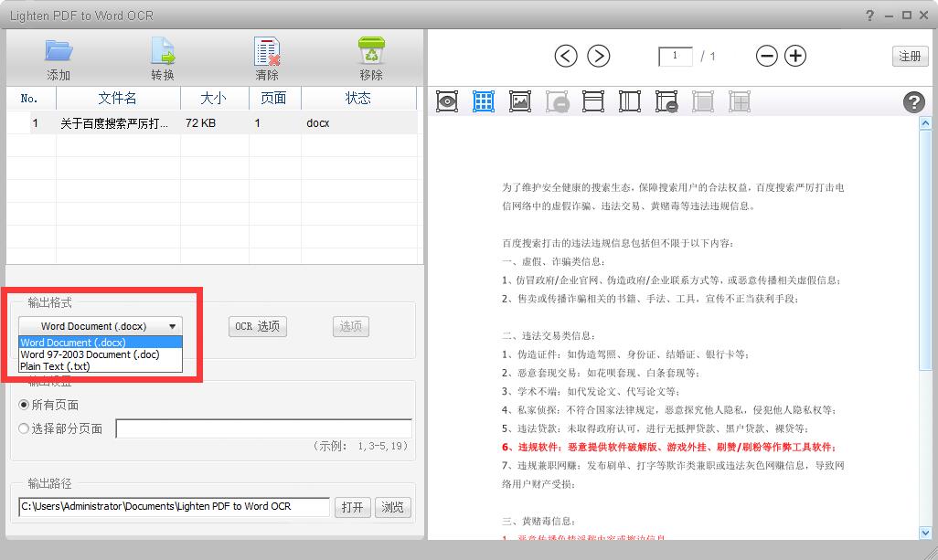The image size is (938, 560).
Task: Zoom in with the plus circle icon
Action: pyautogui.click(x=795, y=56)
